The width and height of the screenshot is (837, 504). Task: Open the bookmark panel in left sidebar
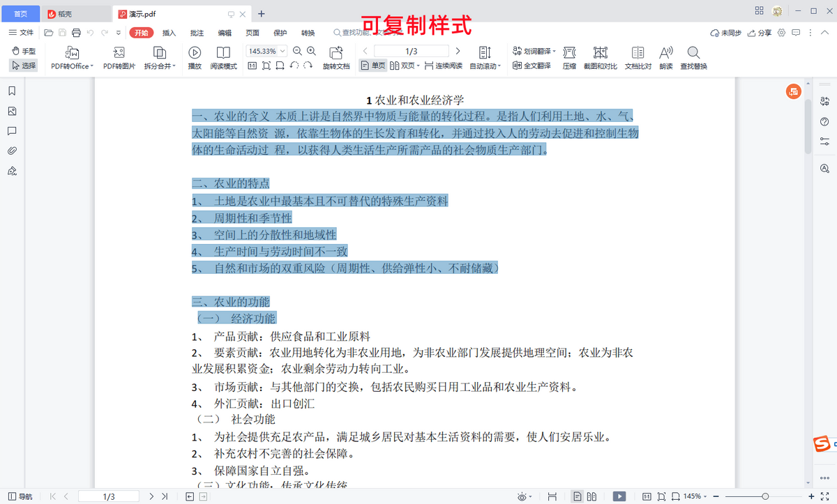12,91
